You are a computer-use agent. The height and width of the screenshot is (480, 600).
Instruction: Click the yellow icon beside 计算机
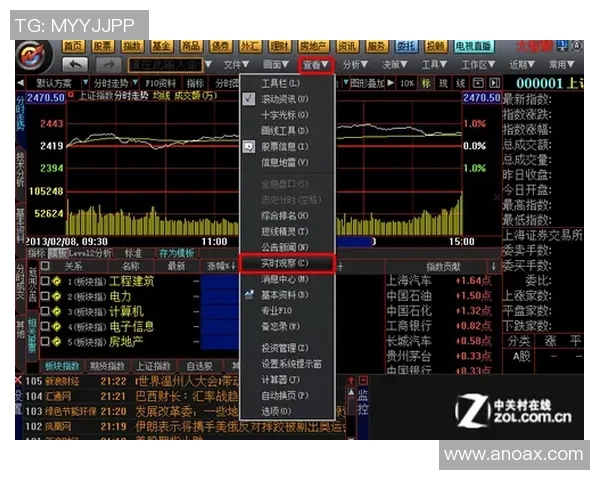click(x=57, y=311)
